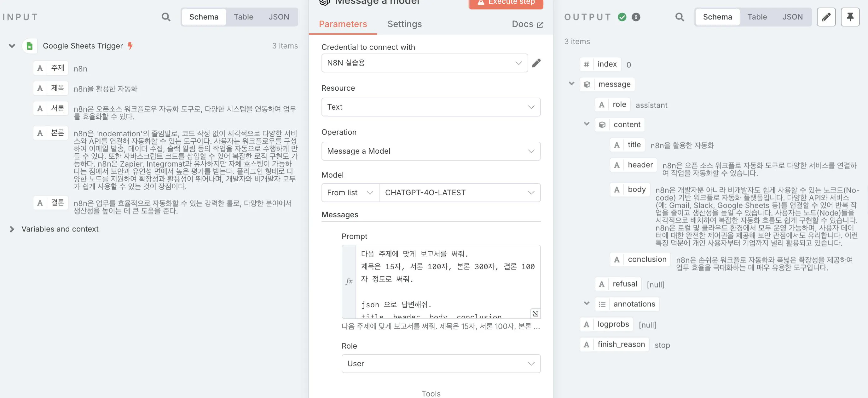Switch to the Settings tab
This screenshot has height=398, width=868.
tap(405, 24)
